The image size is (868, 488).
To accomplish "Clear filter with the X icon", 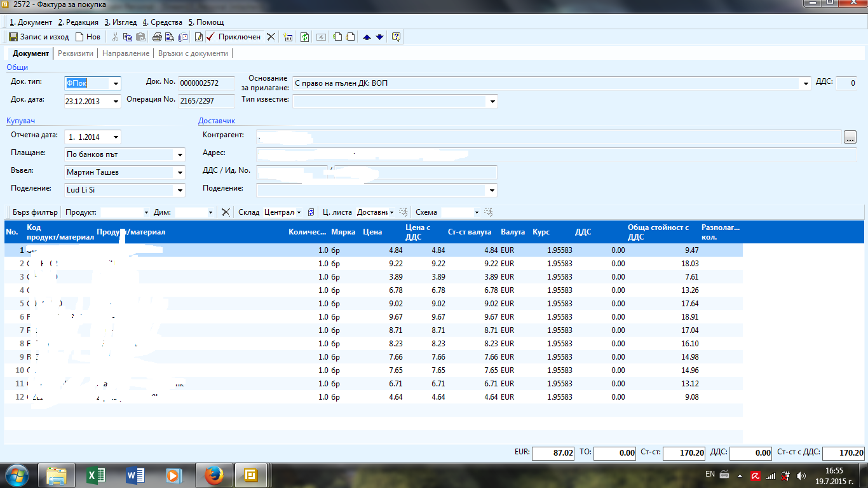I will pos(226,212).
